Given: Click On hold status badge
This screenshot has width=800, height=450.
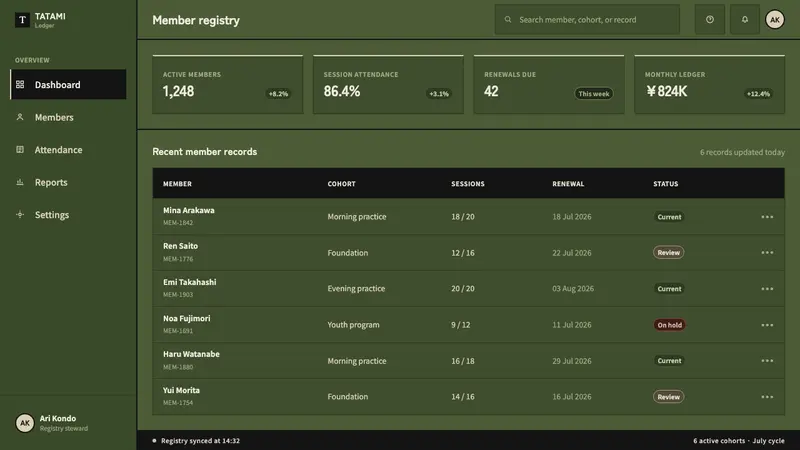Looking at the screenshot, I should pyautogui.click(x=669, y=325).
